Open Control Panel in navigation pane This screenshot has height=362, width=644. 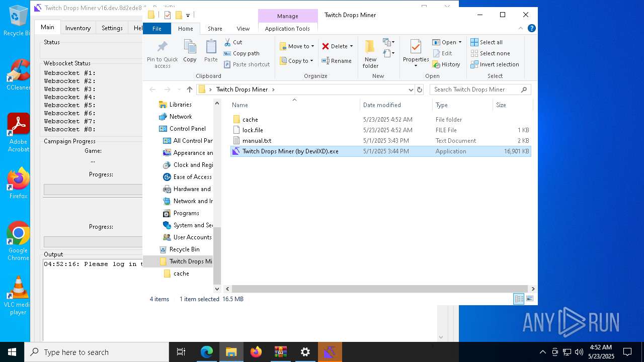point(187,129)
